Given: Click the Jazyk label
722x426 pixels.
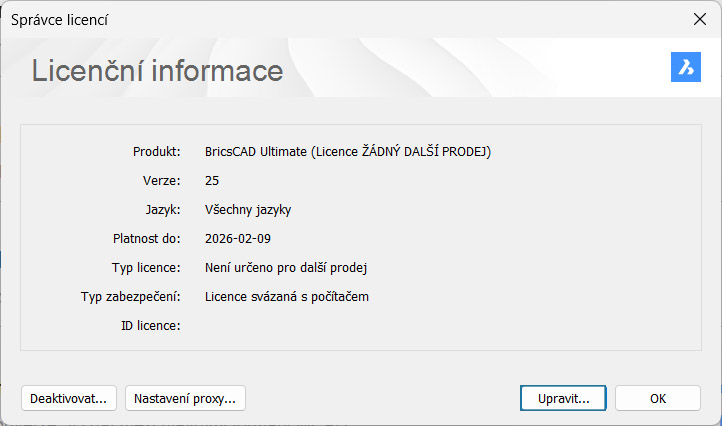Looking at the screenshot, I should click(162, 210).
